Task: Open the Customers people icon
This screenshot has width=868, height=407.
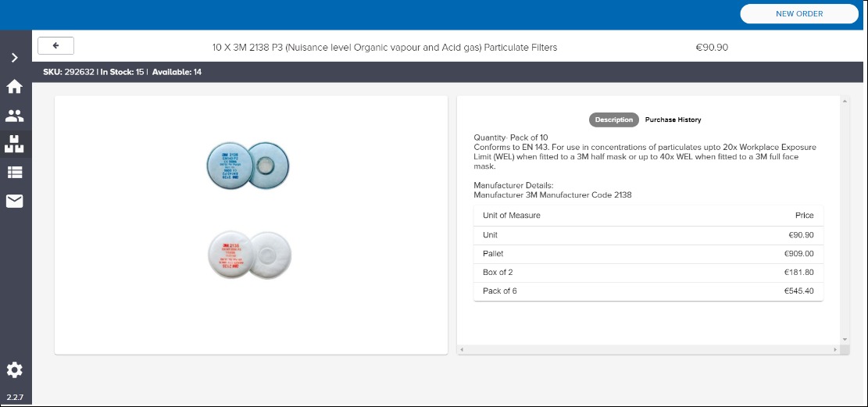Action: pos(15,116)
